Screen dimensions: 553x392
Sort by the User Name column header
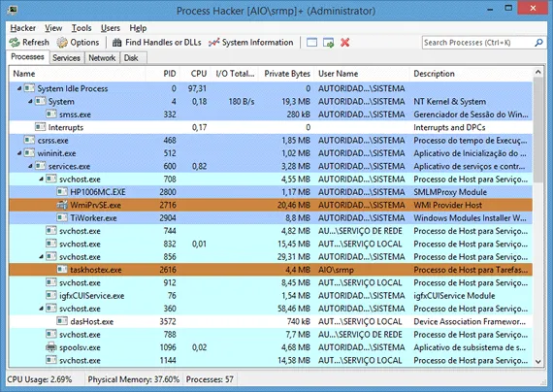pyautogui.click(x=362, y=74)
